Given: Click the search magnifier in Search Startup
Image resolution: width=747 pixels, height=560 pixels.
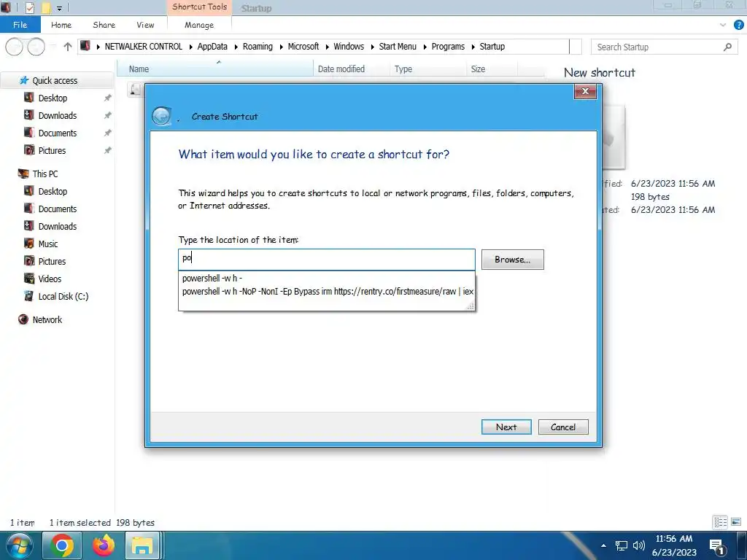Looking at the screenshot, I should tap(727, 47).
